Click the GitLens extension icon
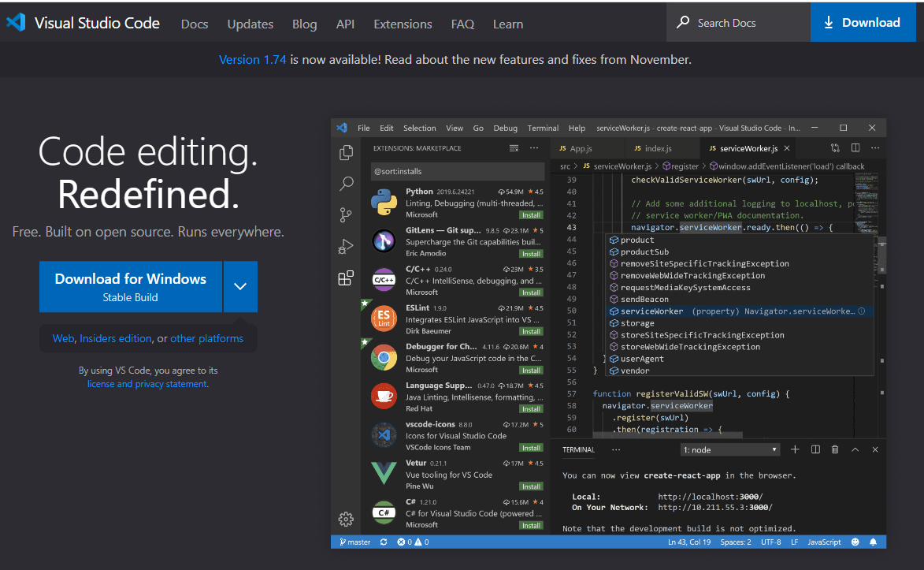The width and height of the screenshot is (924, 570). [384, 240]
